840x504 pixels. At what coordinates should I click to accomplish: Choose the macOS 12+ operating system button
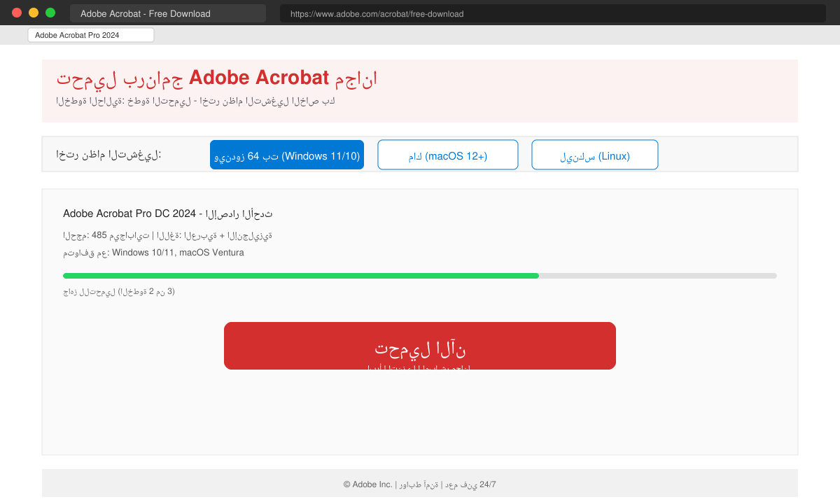(448, 155)
